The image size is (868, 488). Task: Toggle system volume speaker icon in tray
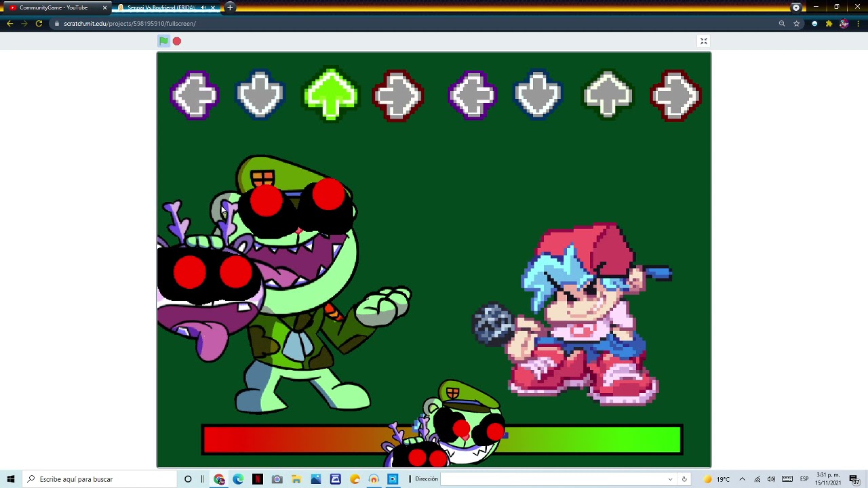click(x=772, y=479)
